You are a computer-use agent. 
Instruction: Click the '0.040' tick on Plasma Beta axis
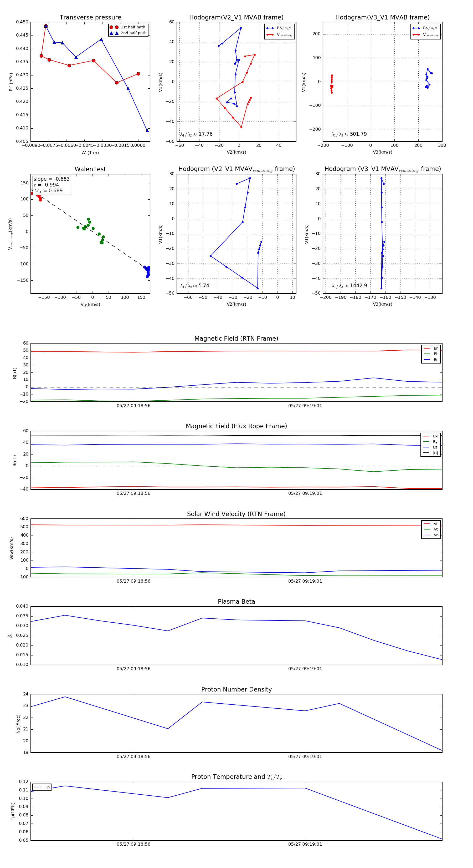point(22,607)
